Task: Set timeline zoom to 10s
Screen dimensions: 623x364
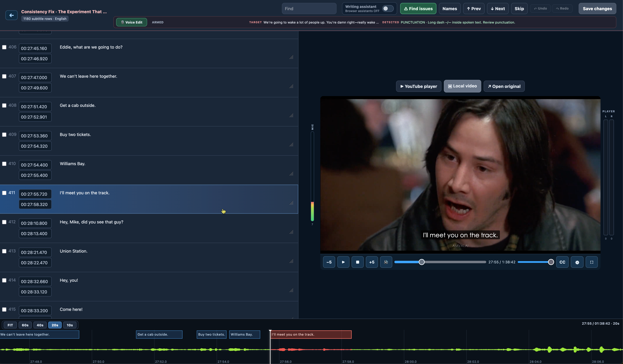Action: pyautogui.click(x=70, y=325)
